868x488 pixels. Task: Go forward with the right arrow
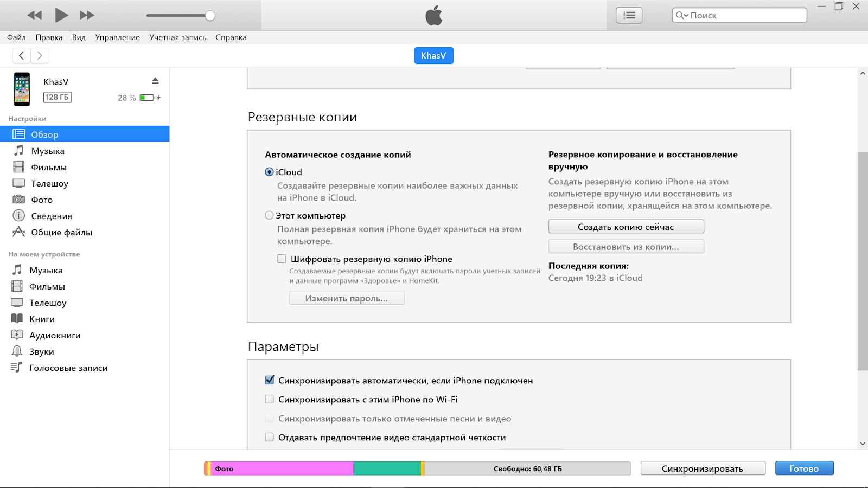39,55
